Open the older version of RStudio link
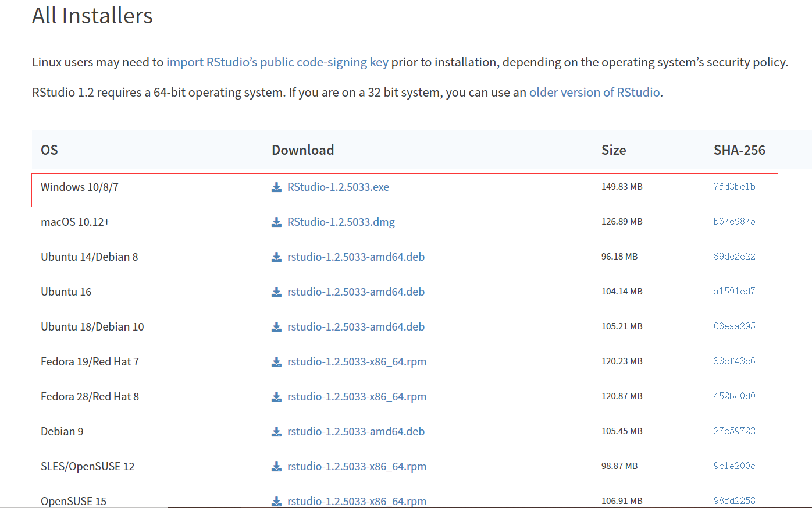The height and width of the screenshot is (508, 812). pyautogui.click(x=594, y=93)
